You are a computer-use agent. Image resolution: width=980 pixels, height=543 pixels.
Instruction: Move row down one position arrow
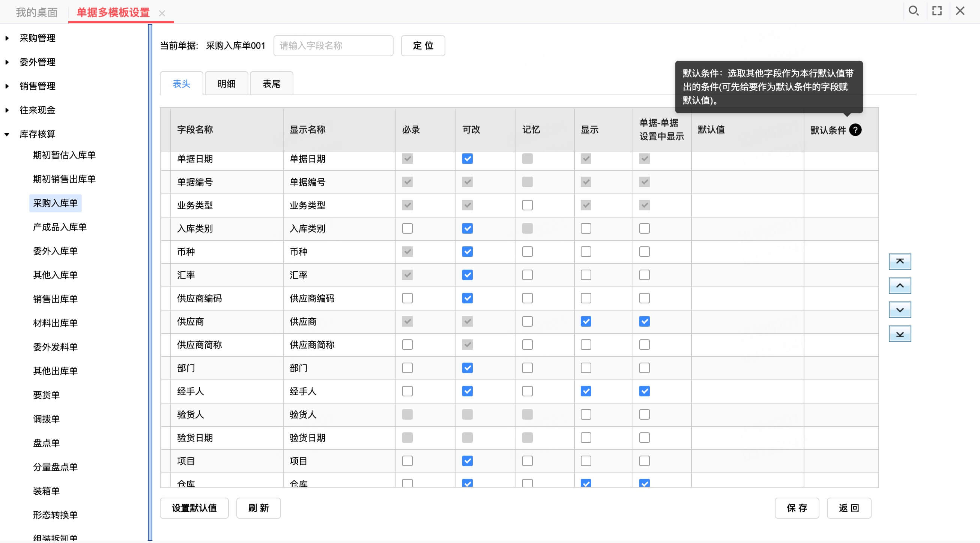[x=899, y=310]
